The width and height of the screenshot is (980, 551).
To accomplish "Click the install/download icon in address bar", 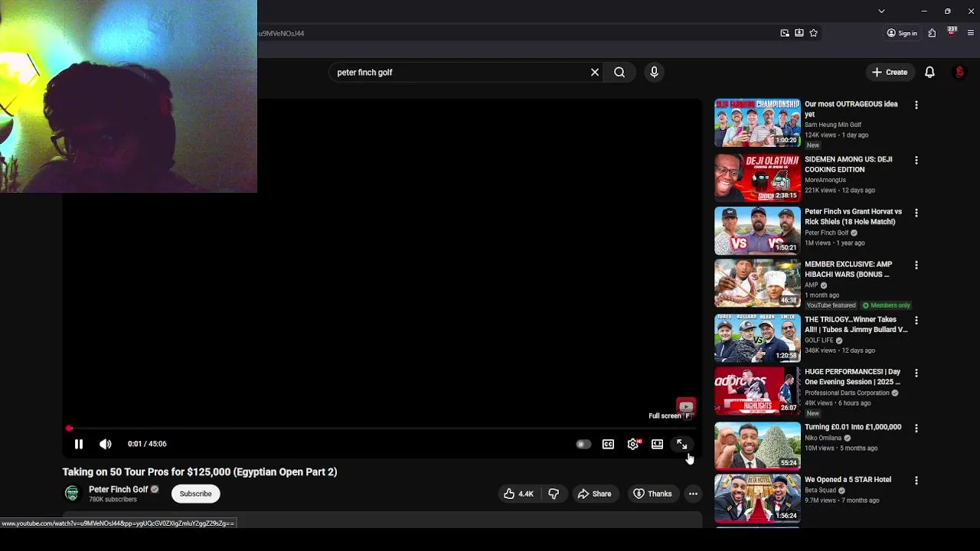I will click(799, 33).
